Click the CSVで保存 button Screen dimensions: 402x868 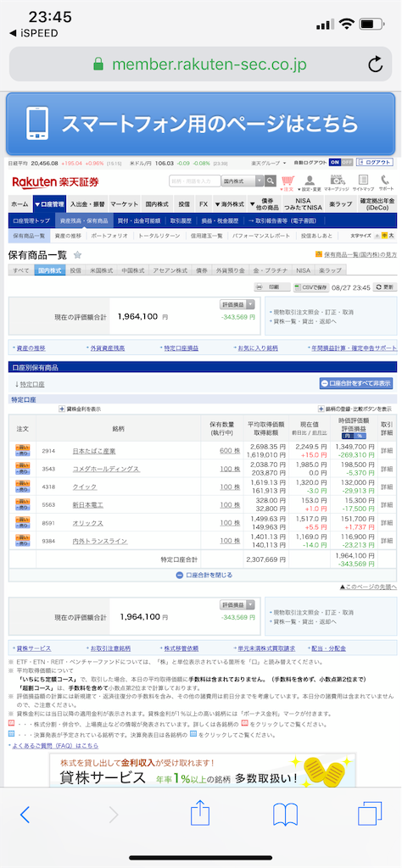click(312, 287)
